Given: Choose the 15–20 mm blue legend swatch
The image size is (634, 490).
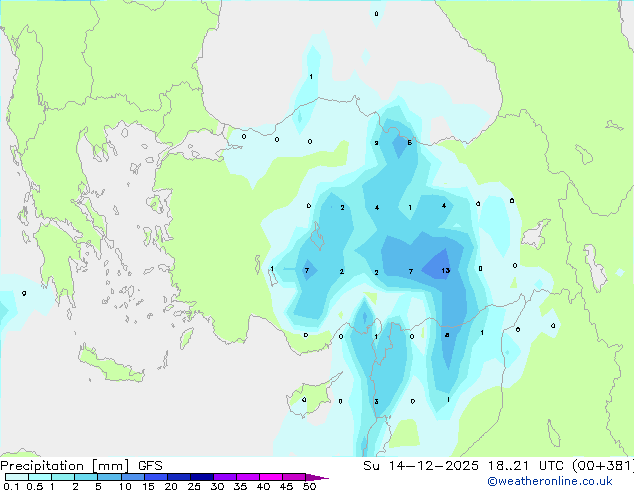Looking at the screenshot, I should 155,477.
